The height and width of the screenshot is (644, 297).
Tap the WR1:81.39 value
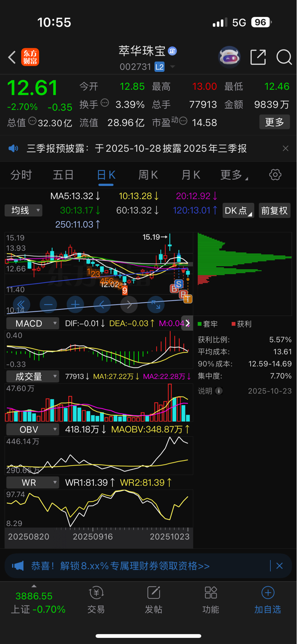tap(90, 483)
